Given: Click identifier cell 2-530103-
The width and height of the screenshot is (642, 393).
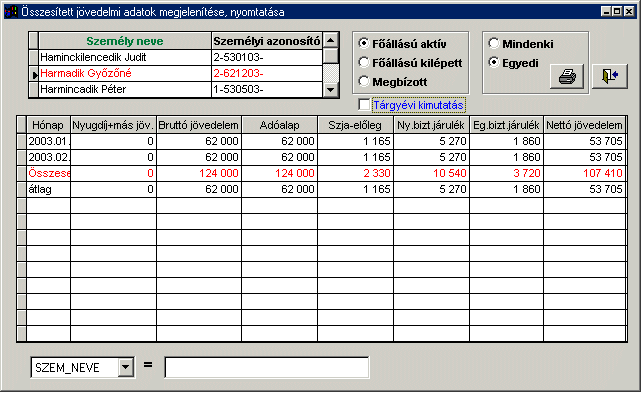Looking at the screenshot, I should (x=267, y=57).
